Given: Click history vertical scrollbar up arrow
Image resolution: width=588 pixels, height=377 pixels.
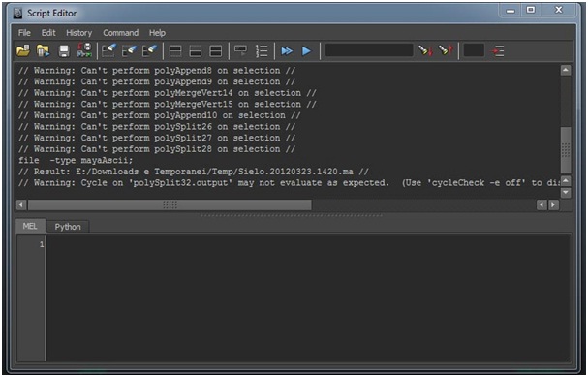Looking at the screenshot, I should (x=566, y=70).
